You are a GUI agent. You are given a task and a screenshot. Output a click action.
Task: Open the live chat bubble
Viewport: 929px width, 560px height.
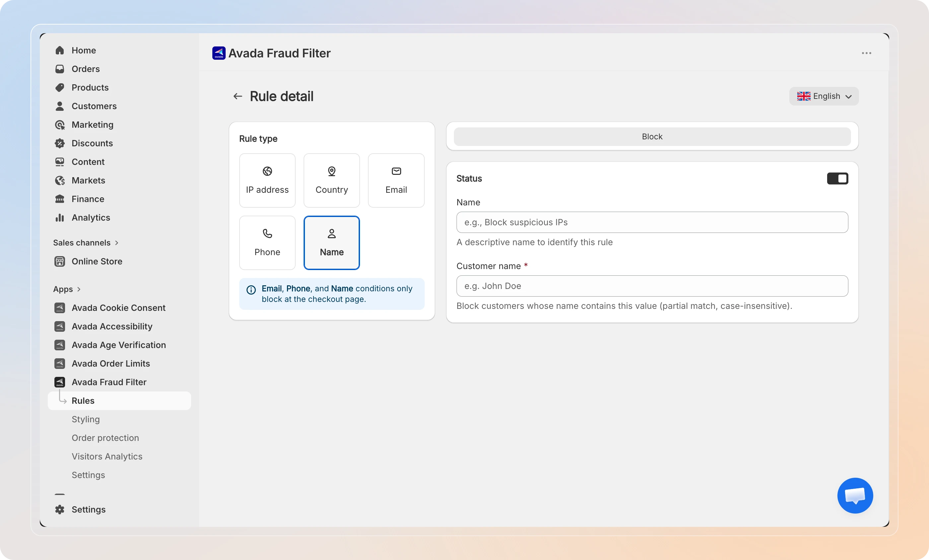[855, 496]
